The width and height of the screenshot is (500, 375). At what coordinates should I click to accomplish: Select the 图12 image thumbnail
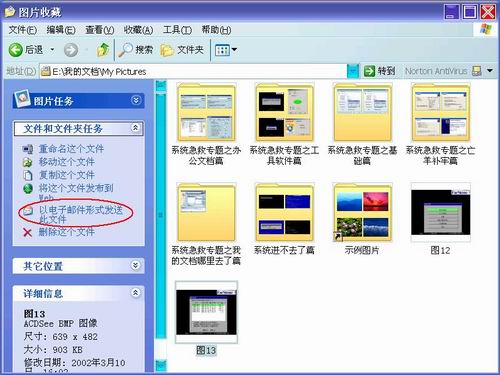coord(440,212)
